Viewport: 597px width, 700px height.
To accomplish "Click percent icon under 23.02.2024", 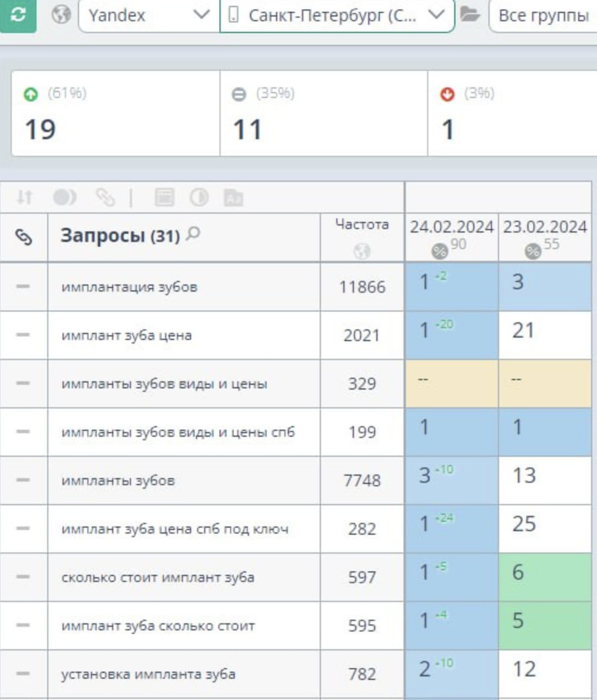I will tap(533, 251).
